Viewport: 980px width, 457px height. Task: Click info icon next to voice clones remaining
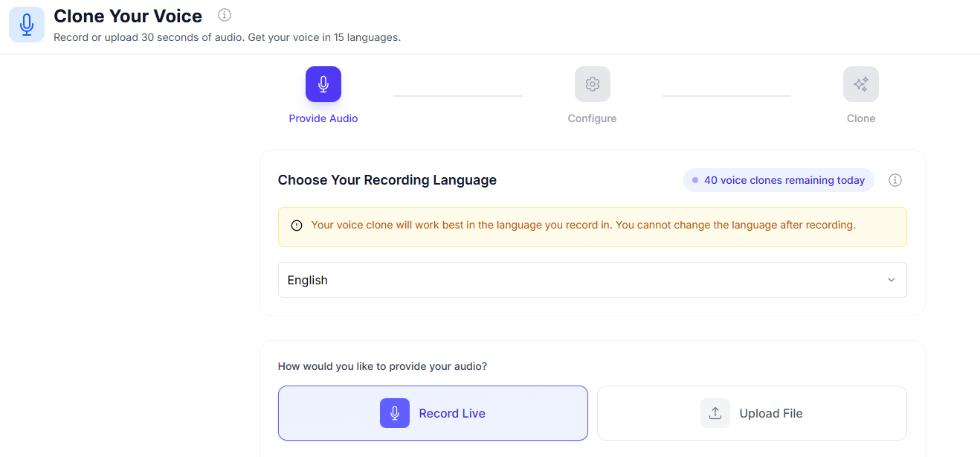(895, 180)
